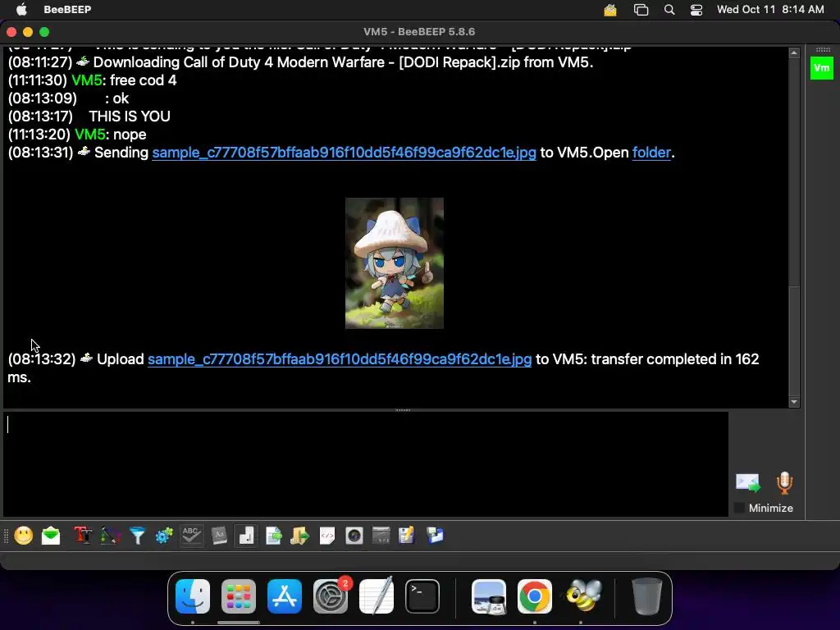Screen dimensions: 840x630
Task: Click the toolbar drag handle grip
Action: tap(6, 535)
